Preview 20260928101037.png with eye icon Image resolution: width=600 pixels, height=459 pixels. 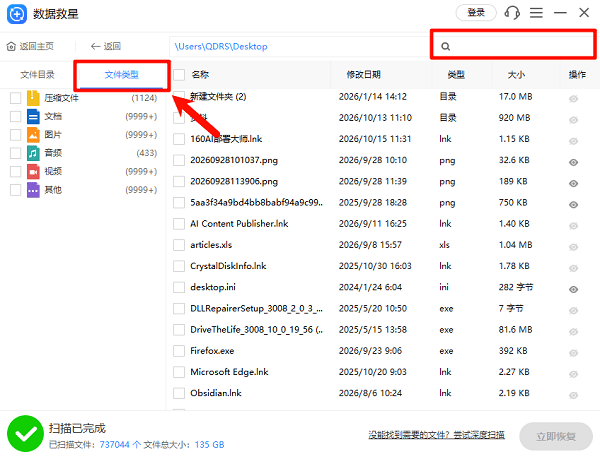(x=573, y=162)
